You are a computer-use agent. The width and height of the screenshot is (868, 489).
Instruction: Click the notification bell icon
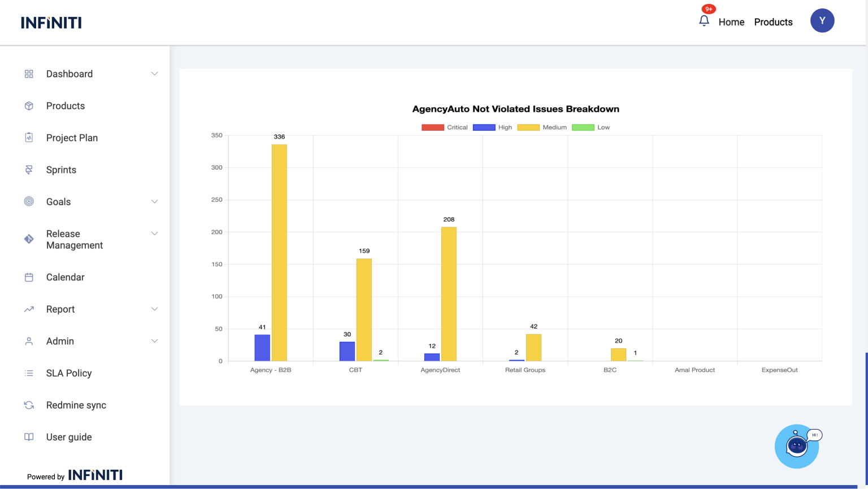pos(704,21)
